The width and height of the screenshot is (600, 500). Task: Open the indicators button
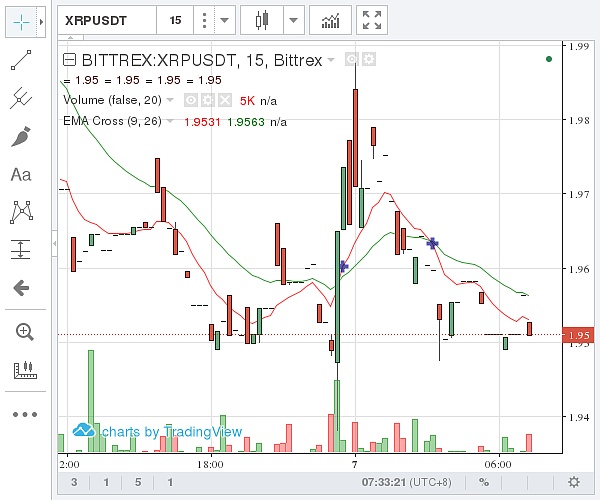point(330,20)
